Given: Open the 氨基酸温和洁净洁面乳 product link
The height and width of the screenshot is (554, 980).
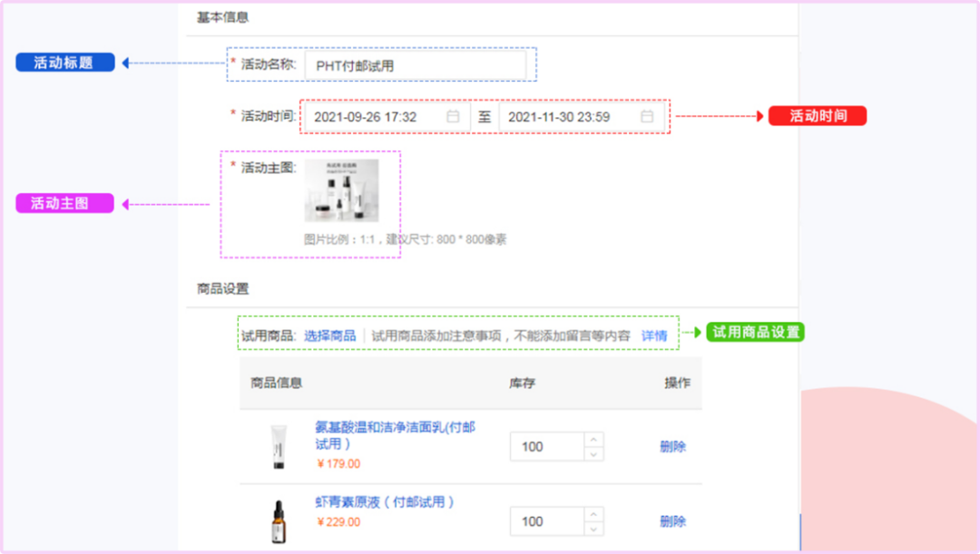Looking at the screenshot, I should click(395, 435).
